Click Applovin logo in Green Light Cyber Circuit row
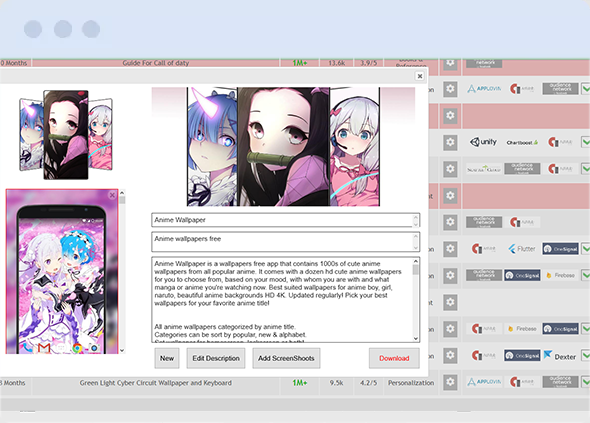590x423 pixels. (484, 382)
